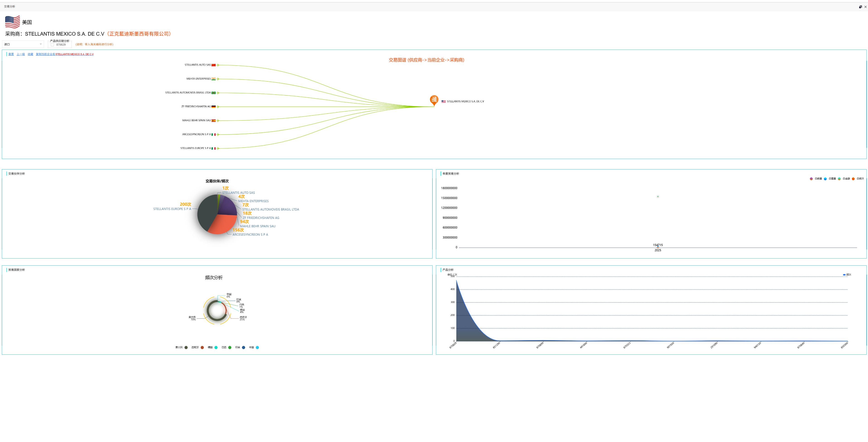
Task: Click the Germany flag beside ZF FRIEDRICHSHAFEN AG
Action: pyautogui.click(x=214, y=107)
